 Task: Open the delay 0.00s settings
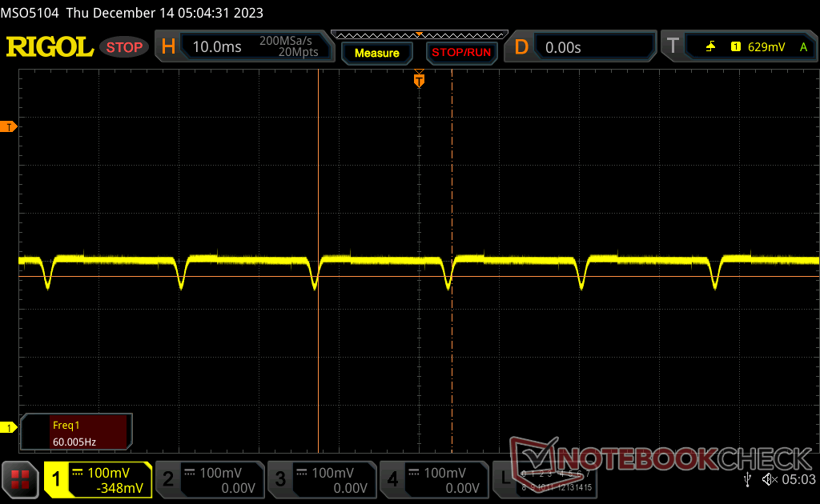coord(583,47)
